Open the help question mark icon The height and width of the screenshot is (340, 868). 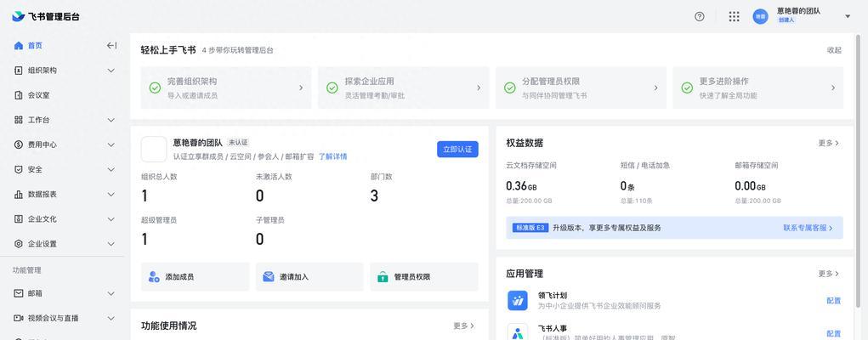tap(699, 17)
